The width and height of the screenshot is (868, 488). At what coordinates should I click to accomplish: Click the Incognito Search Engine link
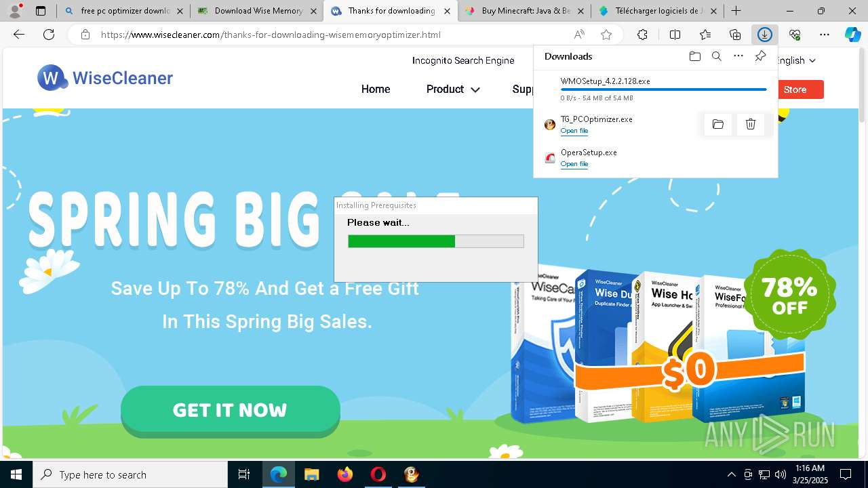(463, 60)
